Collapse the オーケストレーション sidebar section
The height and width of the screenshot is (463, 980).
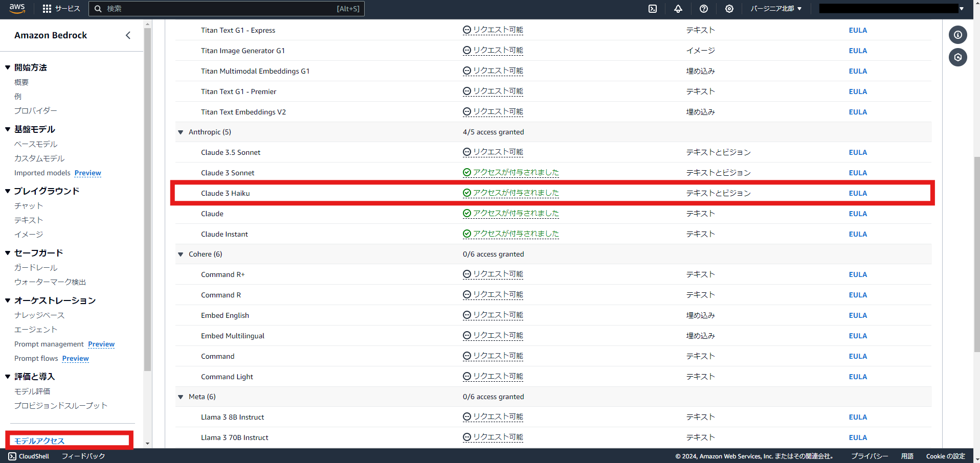tap(8, 300)
